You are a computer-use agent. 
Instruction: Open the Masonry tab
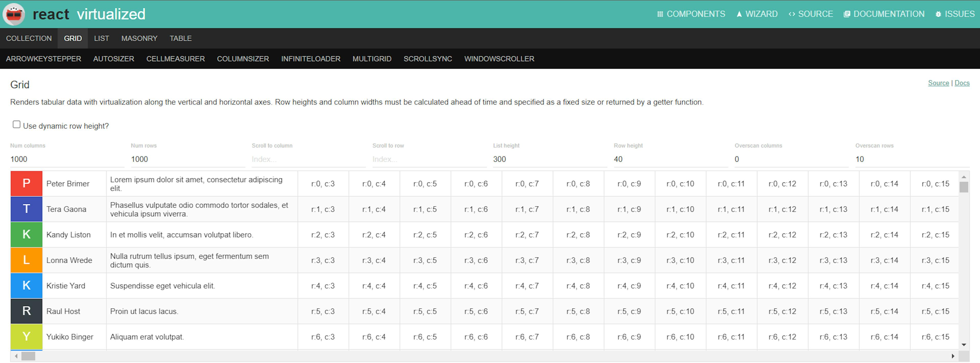click(x=139, y=39)
